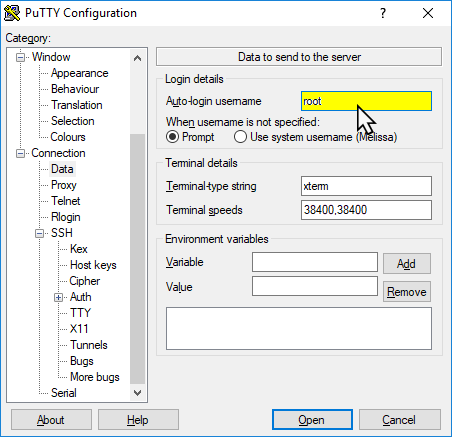The image size is (452, 437).
Task: Click Open to start the session
Action: point(312,420)
